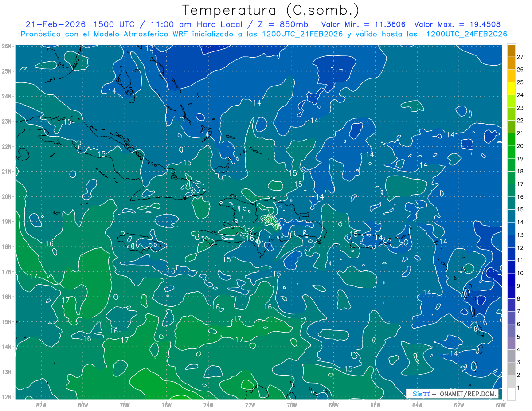Select the "Z = 850mb" level text
This screenshot has width=532, height=411.
point(284,24)
